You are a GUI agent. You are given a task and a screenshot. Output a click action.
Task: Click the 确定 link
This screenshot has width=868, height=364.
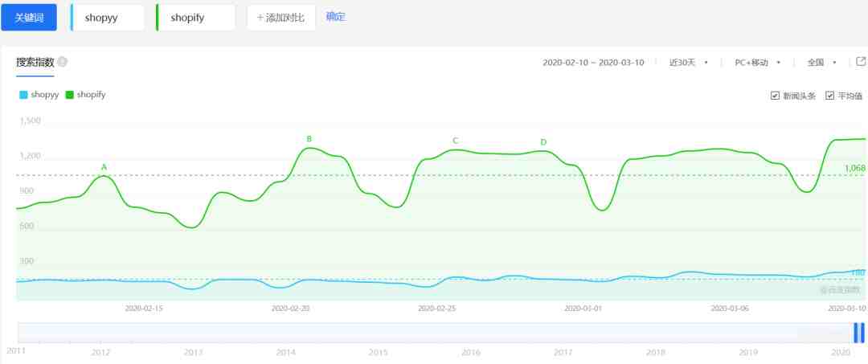pos(336,17)
